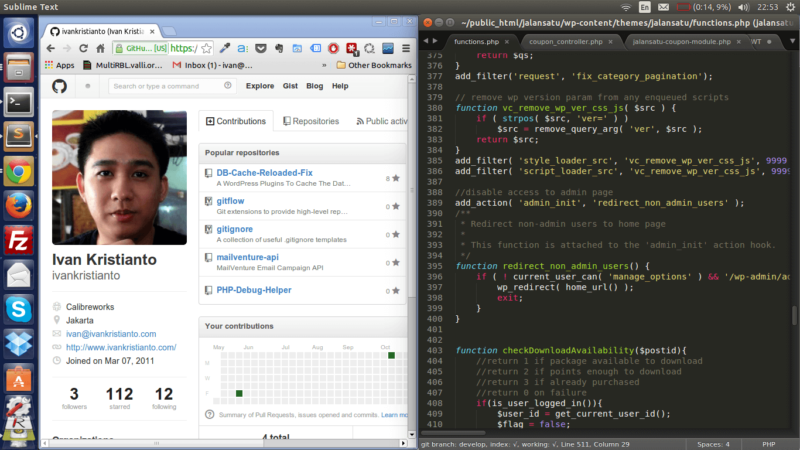Click dark green October contribution square
The image size is (800, 450).
tap(391, 355)
